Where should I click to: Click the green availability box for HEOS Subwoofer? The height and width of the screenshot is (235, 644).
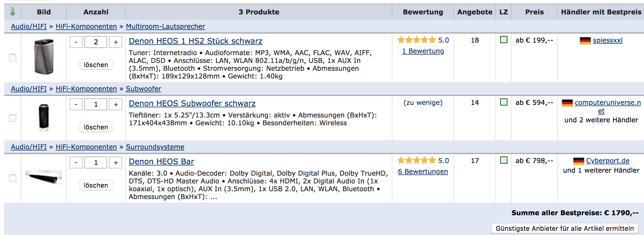click(x=504, y=102)
